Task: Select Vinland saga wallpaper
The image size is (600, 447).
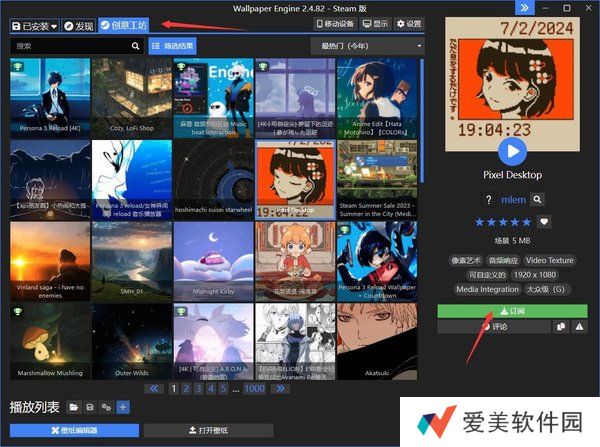Action: pos(50,262)
